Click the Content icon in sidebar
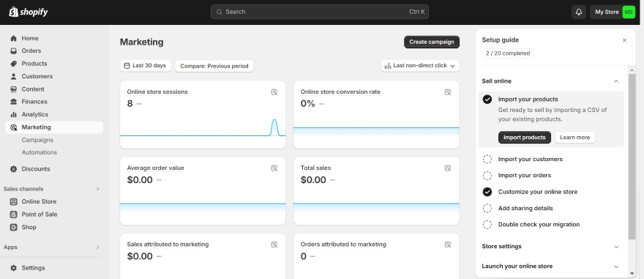The height and width of the screenshot is (279, 644). coord(14,89)
